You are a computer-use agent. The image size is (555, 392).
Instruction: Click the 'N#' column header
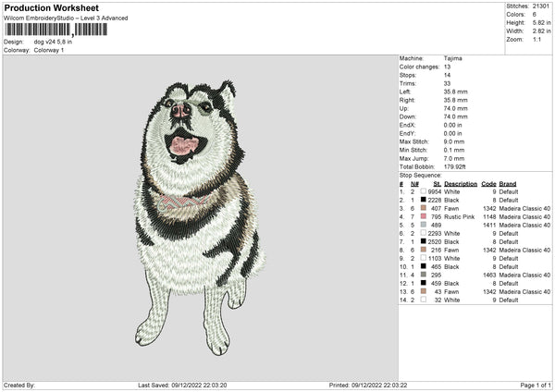coord(414,184)
